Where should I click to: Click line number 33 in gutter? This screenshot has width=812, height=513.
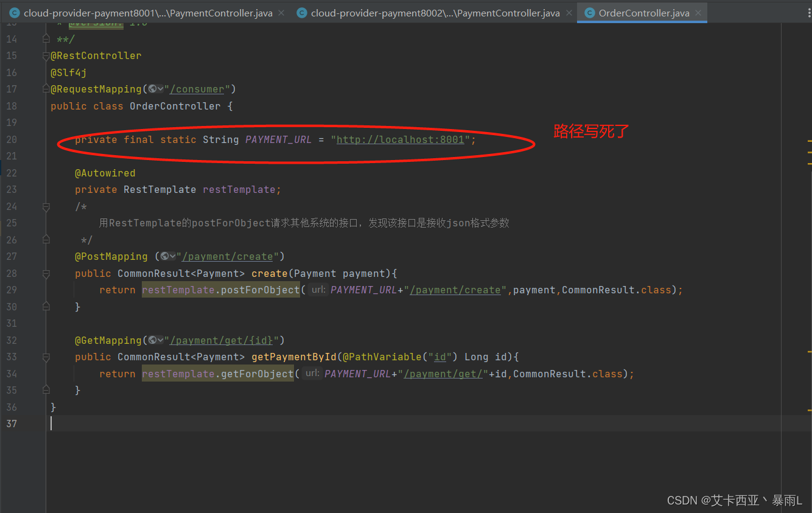(12, 357)
